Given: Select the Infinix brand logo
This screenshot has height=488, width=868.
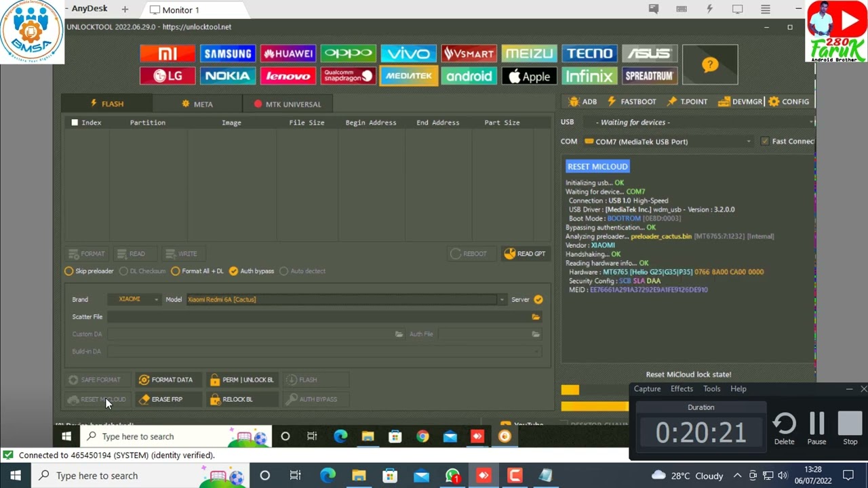Looking at the screenshot, I should 589,76.
